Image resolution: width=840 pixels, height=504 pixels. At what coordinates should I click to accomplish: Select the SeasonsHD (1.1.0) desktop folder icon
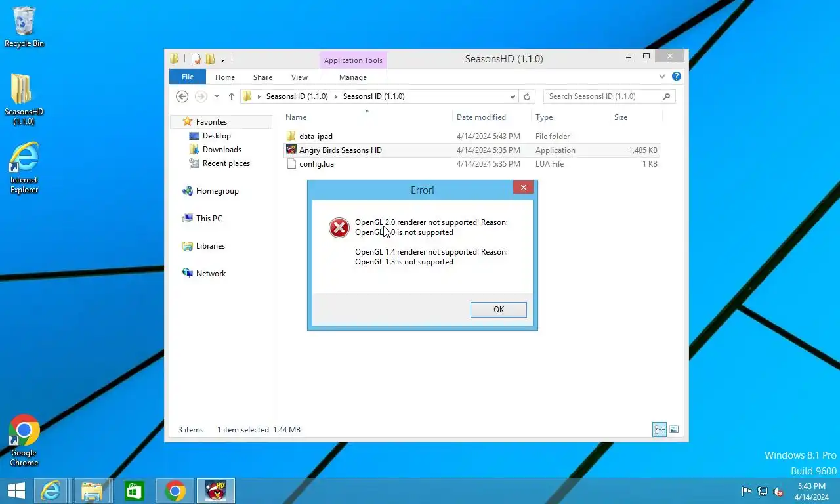(x=24, y=98)
